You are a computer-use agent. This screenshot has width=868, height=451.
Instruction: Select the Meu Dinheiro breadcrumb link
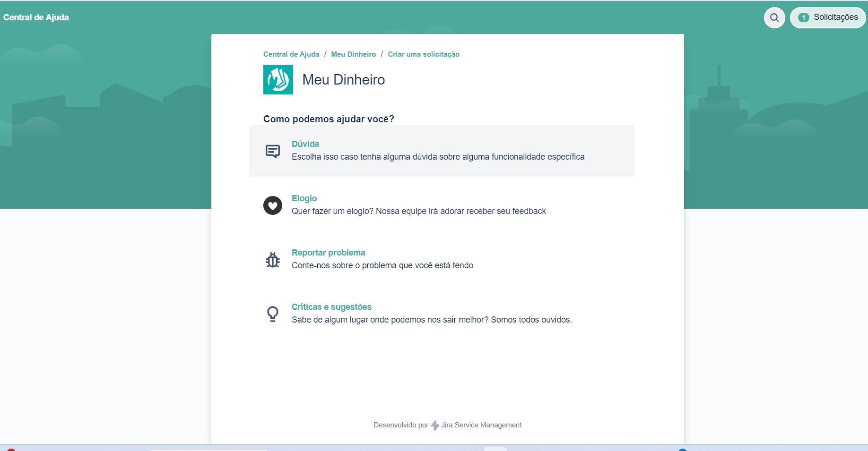(x=353, y=54)
